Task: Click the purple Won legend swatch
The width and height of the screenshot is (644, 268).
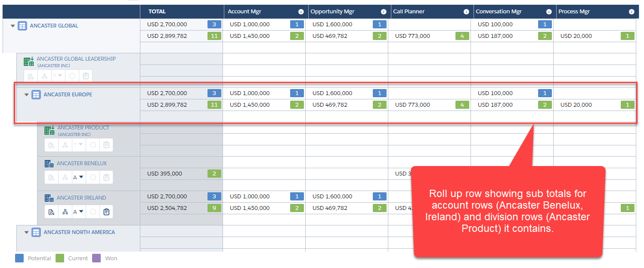Action: pos(97,258)
